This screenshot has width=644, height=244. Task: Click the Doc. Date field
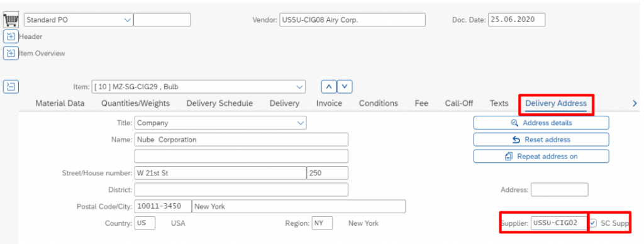click(516, 19)
